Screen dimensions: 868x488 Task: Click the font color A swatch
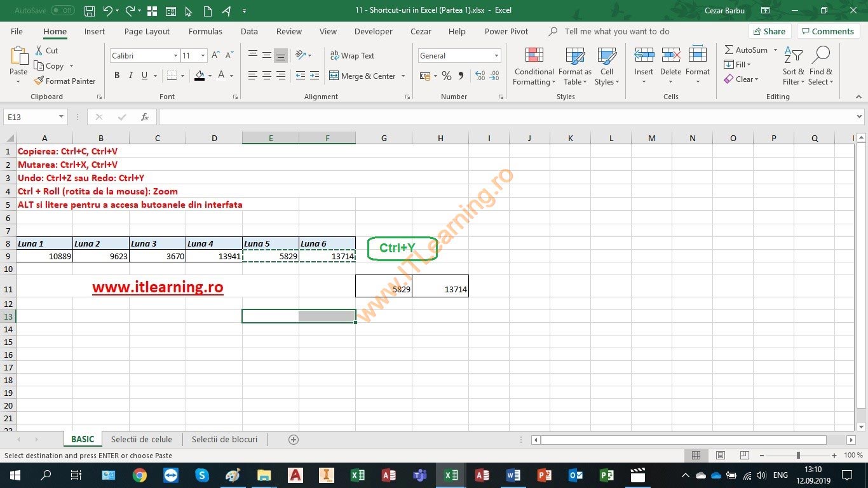pos(221,76)
